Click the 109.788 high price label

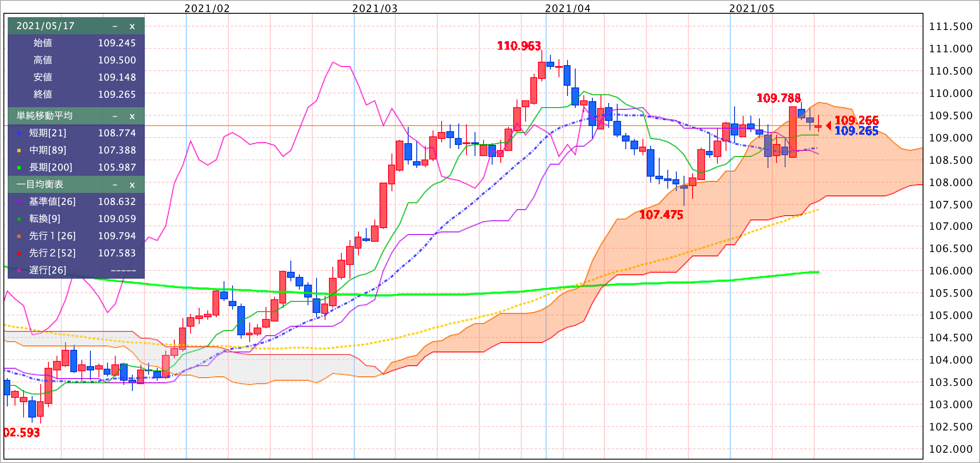(x=779, y=98)
